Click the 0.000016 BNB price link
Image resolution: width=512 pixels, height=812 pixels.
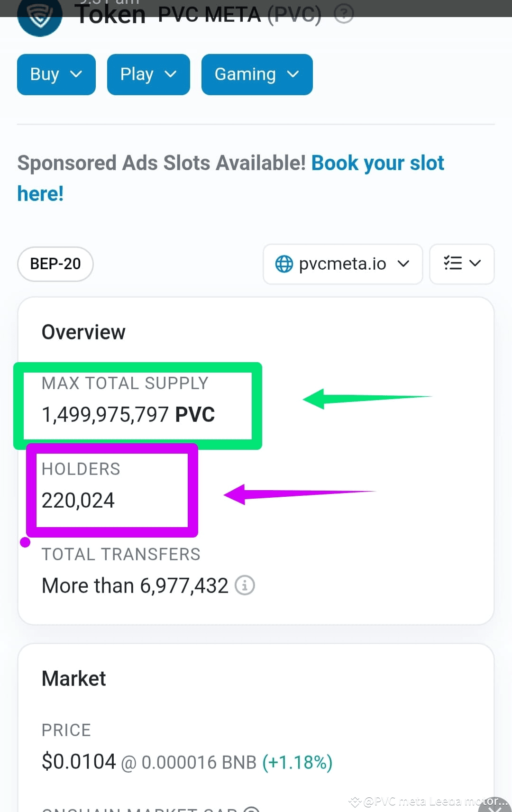point(198,762)
